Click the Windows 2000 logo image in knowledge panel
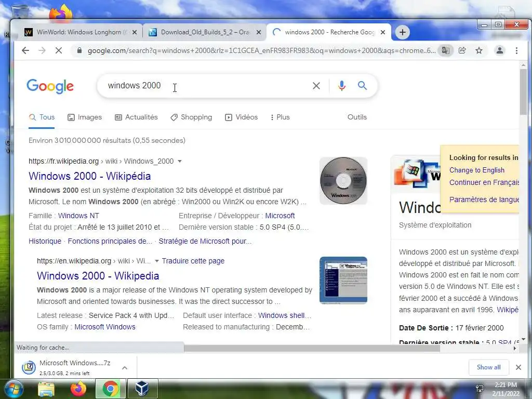The height and width of the screenshot is (399, 532). [417, 174]
